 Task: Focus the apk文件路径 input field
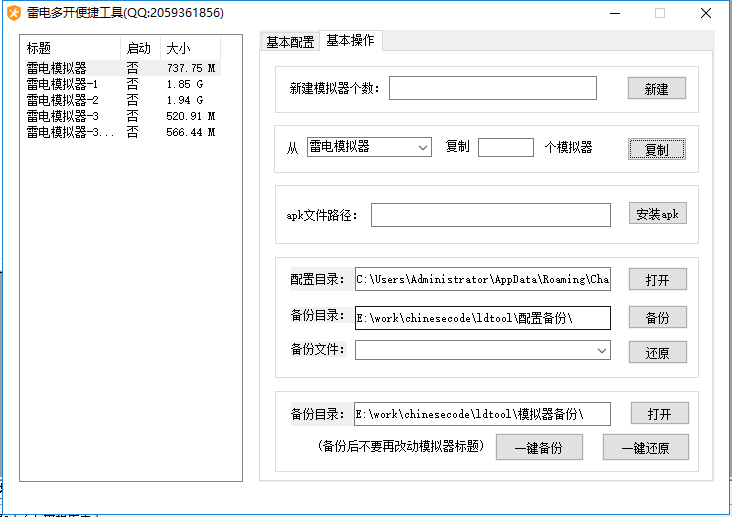(x=491, y=215)
